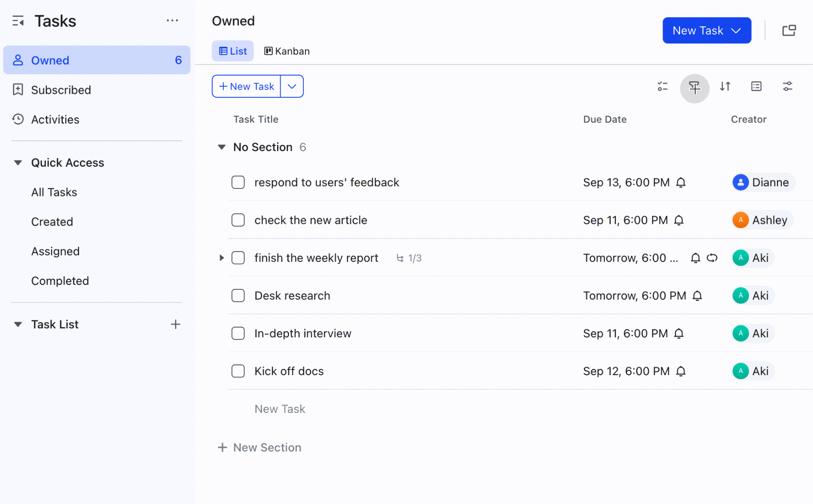Collapse the sidebar using the top-left icon
Screen dimensions: 813x504
(x=18, y=20)
